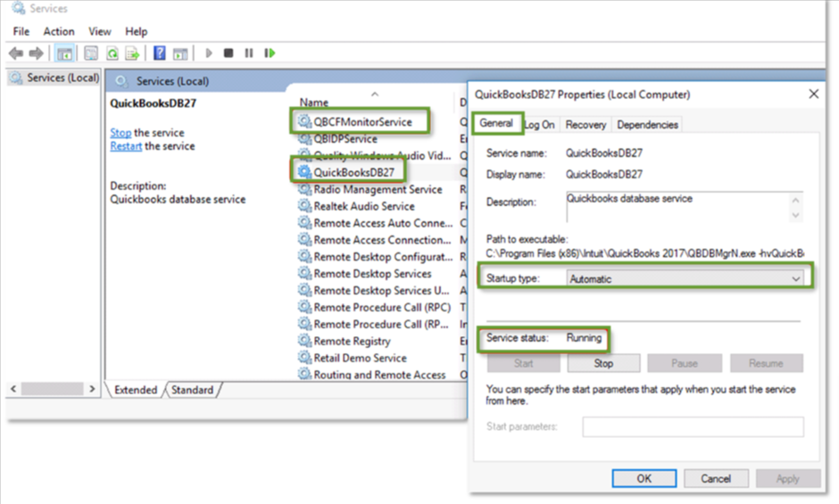
Task: Click the Remote Desktop Services gear icon
Action: click(304, 273)
